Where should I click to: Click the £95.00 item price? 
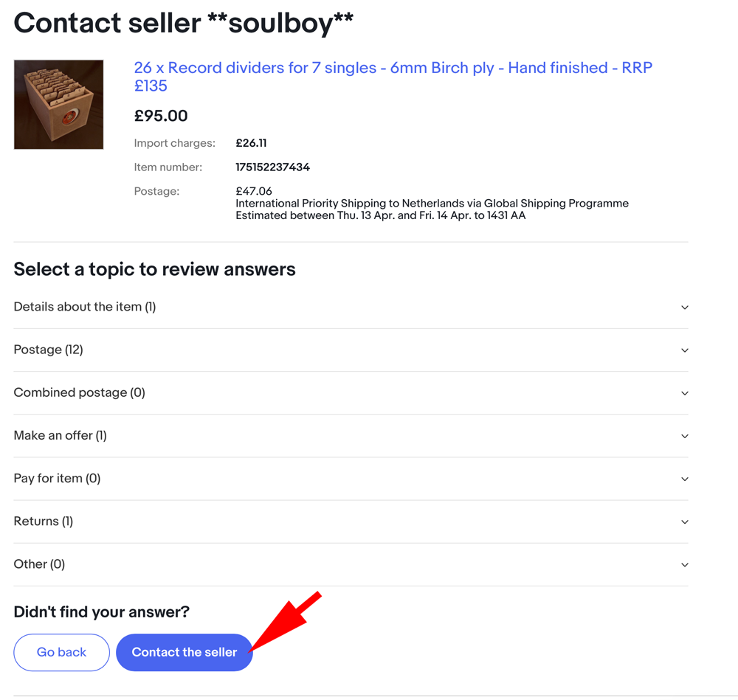[x=161, y=116]
